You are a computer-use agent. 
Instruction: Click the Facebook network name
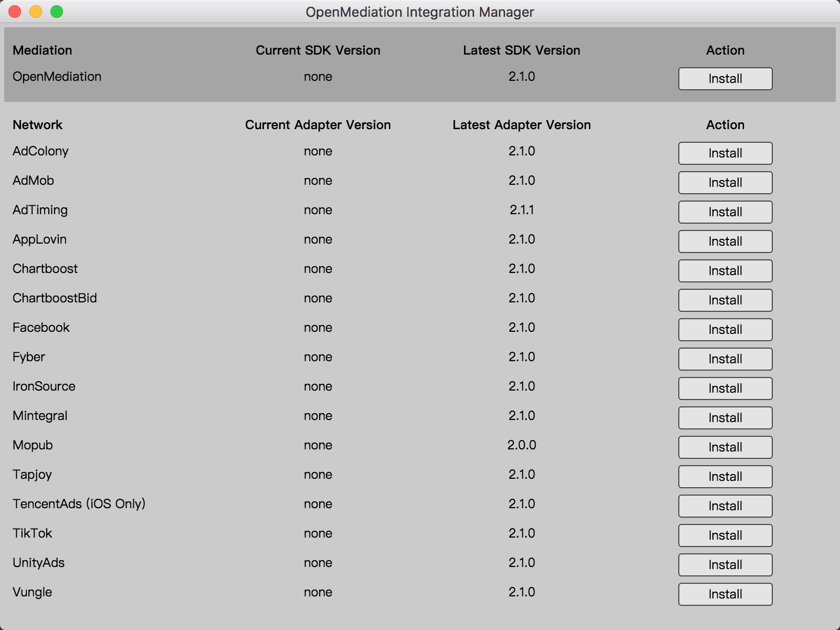click(41, 328)
